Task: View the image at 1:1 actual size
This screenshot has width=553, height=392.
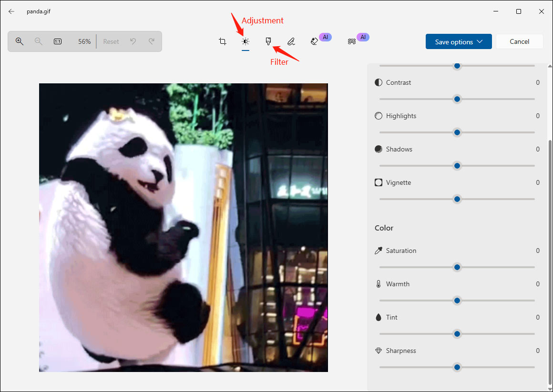Action: click(57, 41)
